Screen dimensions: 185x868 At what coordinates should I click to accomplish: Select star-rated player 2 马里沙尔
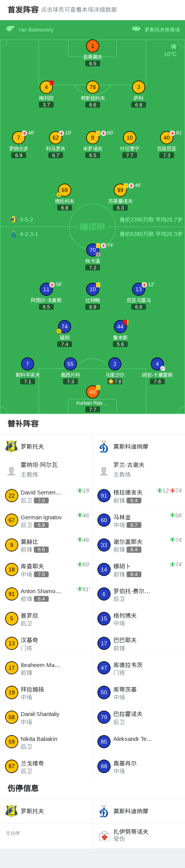click(x=115, y=364)
